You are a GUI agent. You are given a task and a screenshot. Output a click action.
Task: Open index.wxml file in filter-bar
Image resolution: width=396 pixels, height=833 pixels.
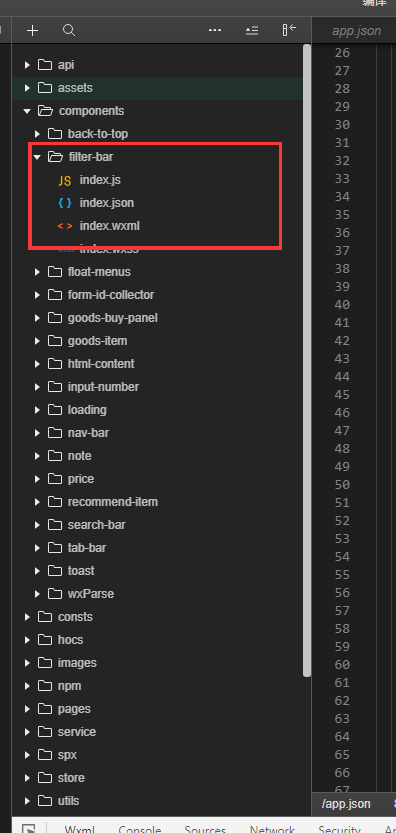coord(109,226)
